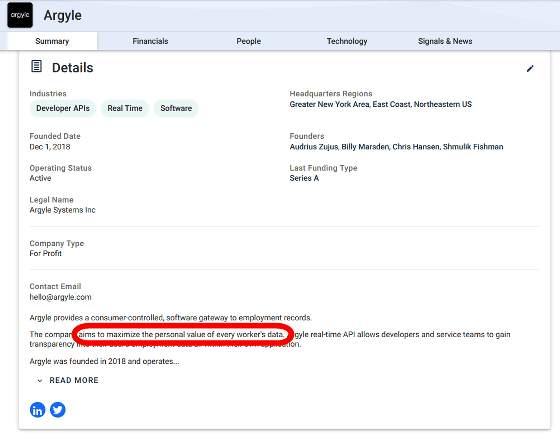Click the Northeastern US region link
560x434 pixels.
pyautogui.click(x=443, y=104)
